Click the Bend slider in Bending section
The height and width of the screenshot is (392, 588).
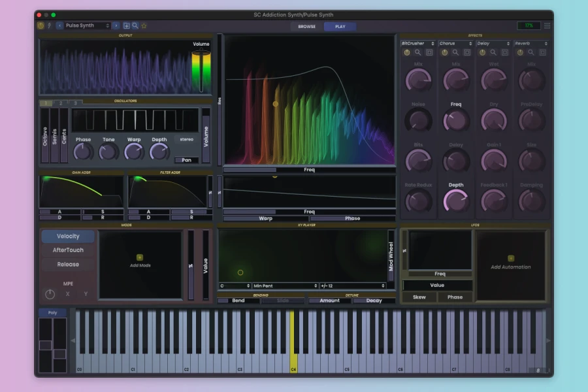238,301
